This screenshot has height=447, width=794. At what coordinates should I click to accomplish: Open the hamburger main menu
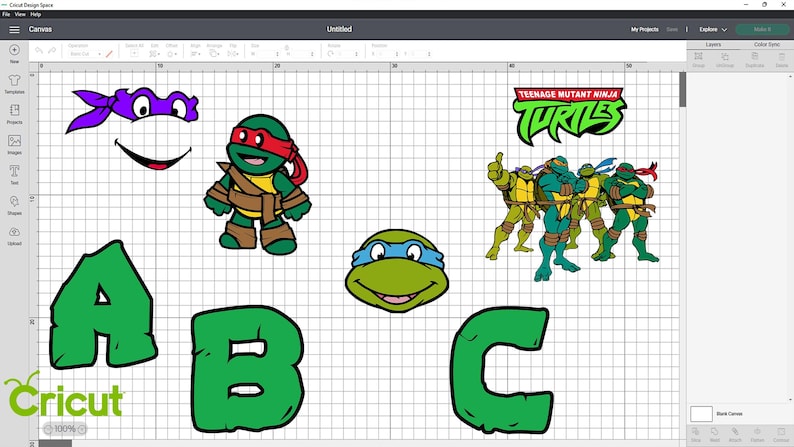tap(14, 29)
